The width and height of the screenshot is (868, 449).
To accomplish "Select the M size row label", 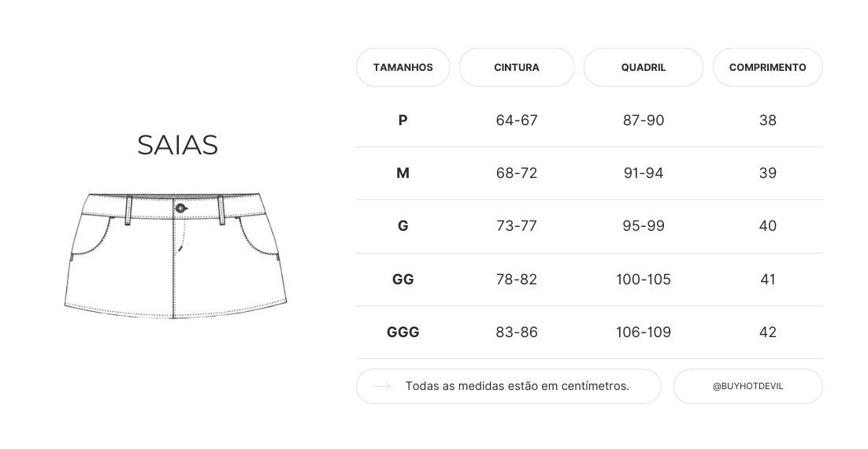I will [402, 173].
